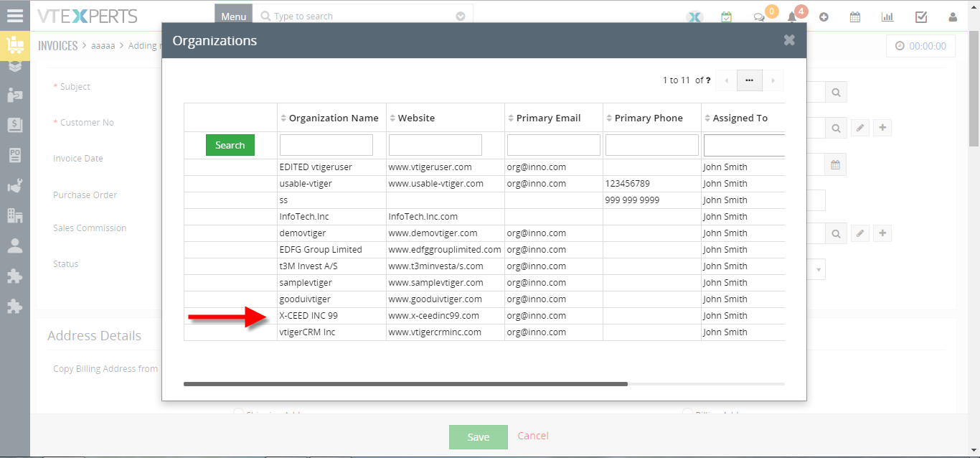This screenshot has height=458, width=980.
Task: Go to next page of organizations
Action: (x=773, y=80)
